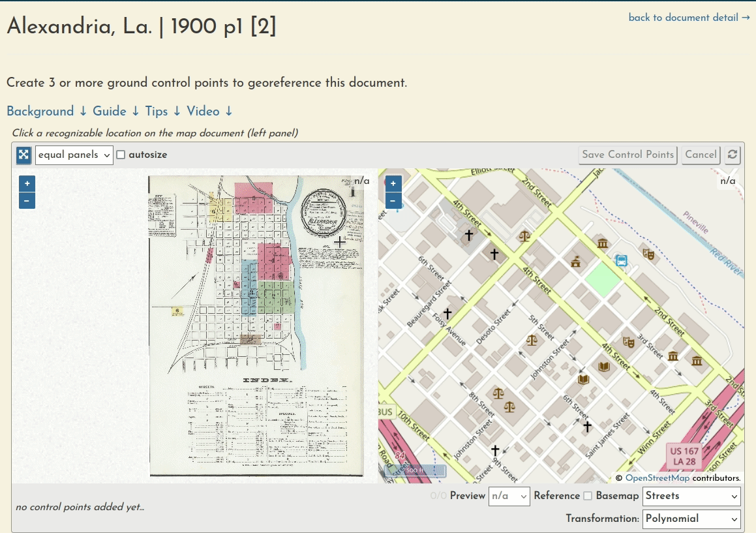This screenshot has width=756, height=533.
Task: Zoom in on the reference map panel
Action: tap(393, 183)
